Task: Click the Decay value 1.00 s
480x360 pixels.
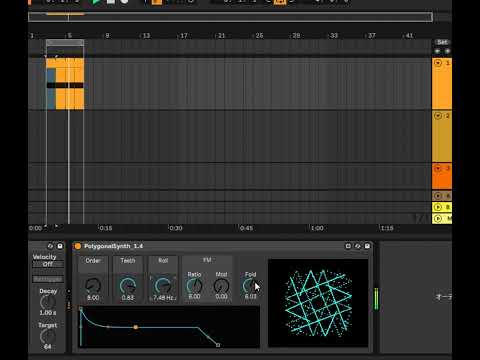Action: click(x=48, y=313)
